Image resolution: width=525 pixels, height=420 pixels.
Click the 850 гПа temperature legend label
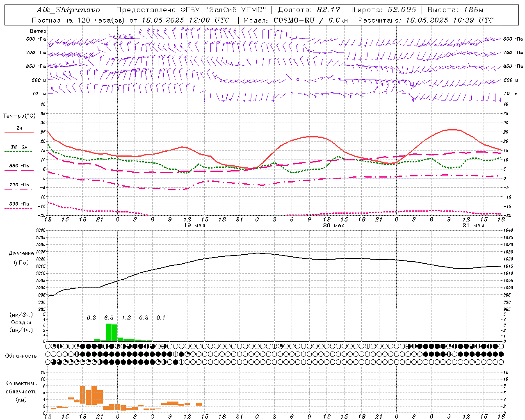point(19,166)
